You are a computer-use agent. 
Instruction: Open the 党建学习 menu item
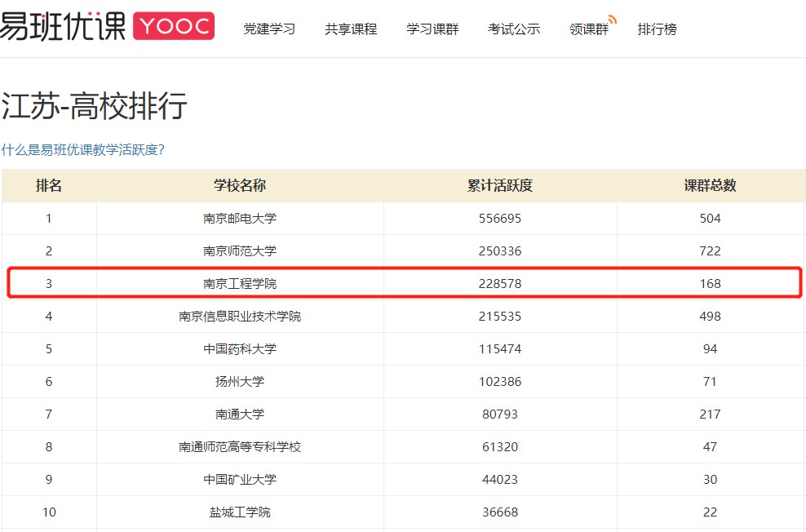point(269,29)
